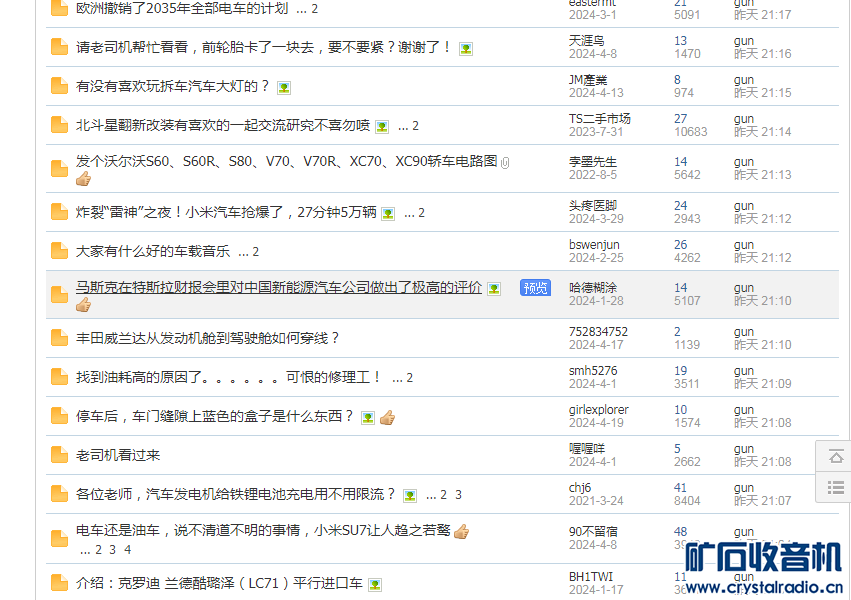Click reply count 27 on 北斗星 thread
Viewport: 851px width, 600px height.
681,119
